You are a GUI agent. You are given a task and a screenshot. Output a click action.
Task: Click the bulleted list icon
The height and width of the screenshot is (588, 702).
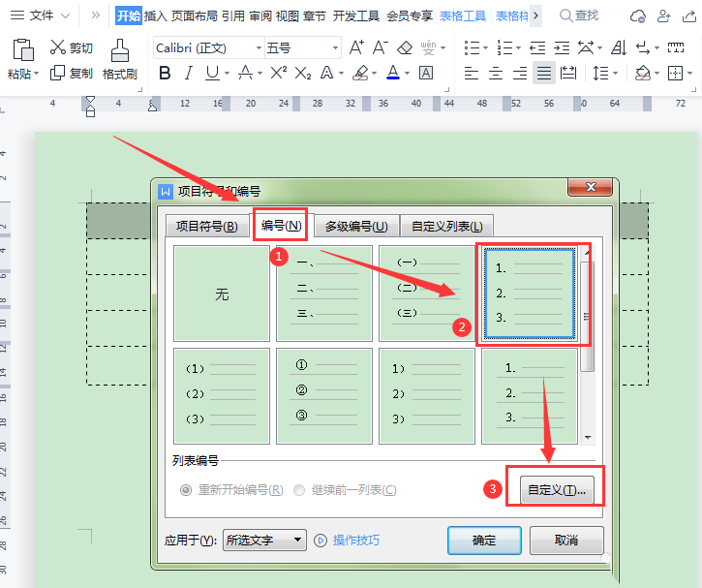(x=472, y=47)
